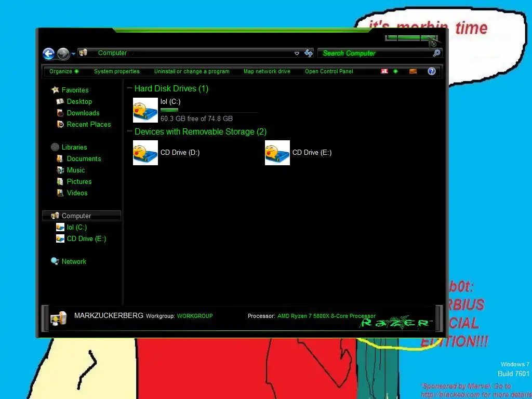
Task: Click the Recent Places icon
Action: pyautogui.click(x=60, y=124)
